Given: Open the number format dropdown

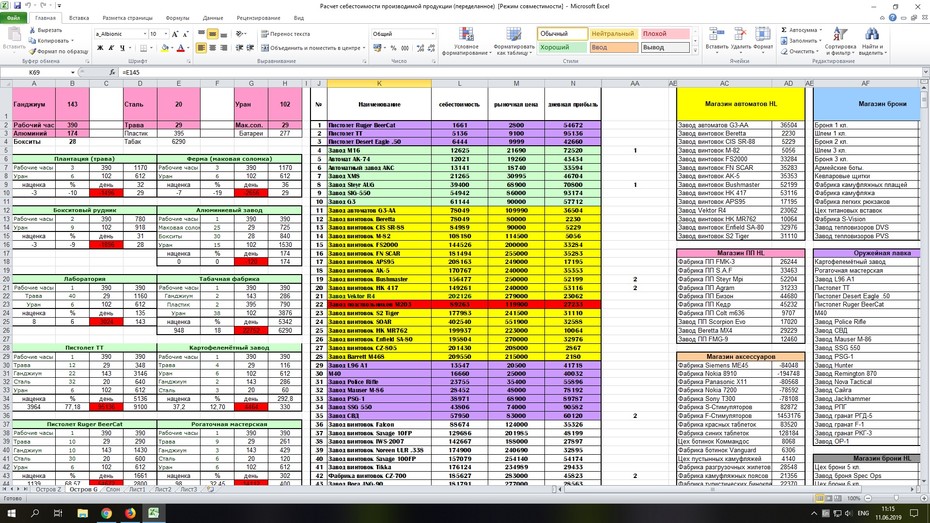Looking at the screenshot, I should pos(432,34).
